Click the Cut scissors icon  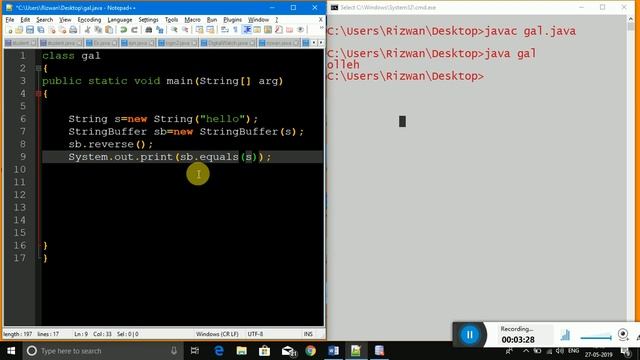pos(87,30)
